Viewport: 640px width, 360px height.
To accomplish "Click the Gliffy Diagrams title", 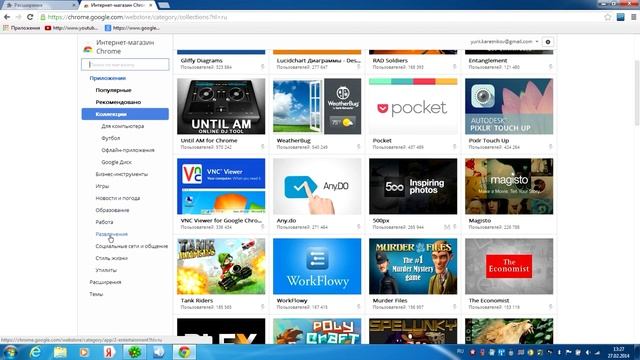I will tap(202, 60).
